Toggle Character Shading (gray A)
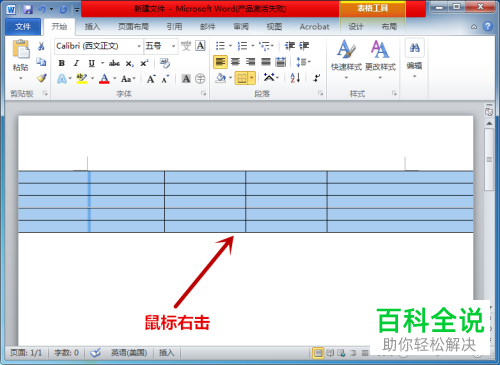The width and height of the screenshot is (500, 365). 186,79
